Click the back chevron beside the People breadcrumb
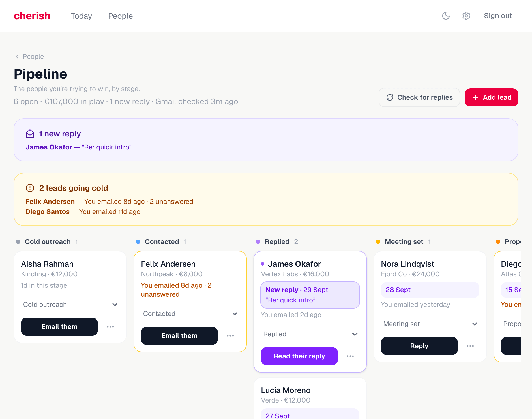Screen dimensions: 532x419 coord(17,57)
